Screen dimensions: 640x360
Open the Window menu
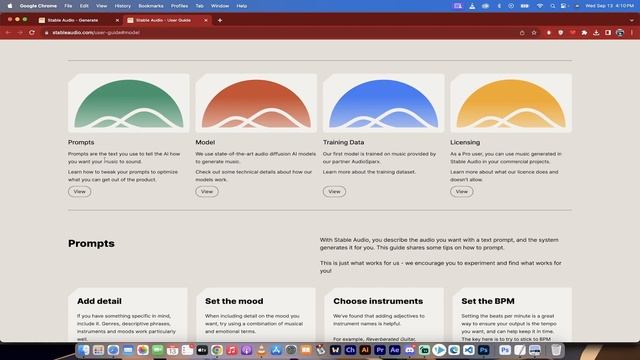coord(220,6)
